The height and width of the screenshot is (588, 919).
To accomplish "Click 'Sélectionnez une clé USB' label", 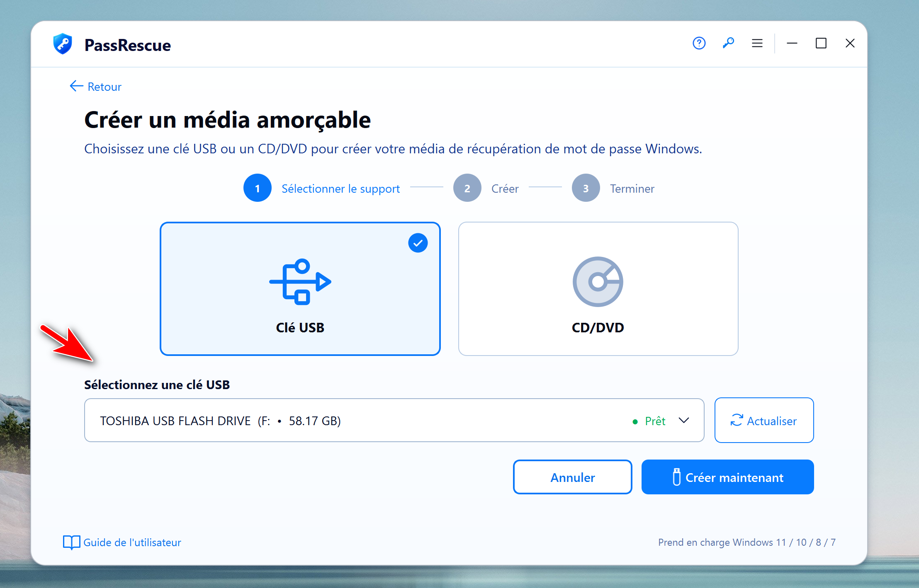I will point(157,385).
